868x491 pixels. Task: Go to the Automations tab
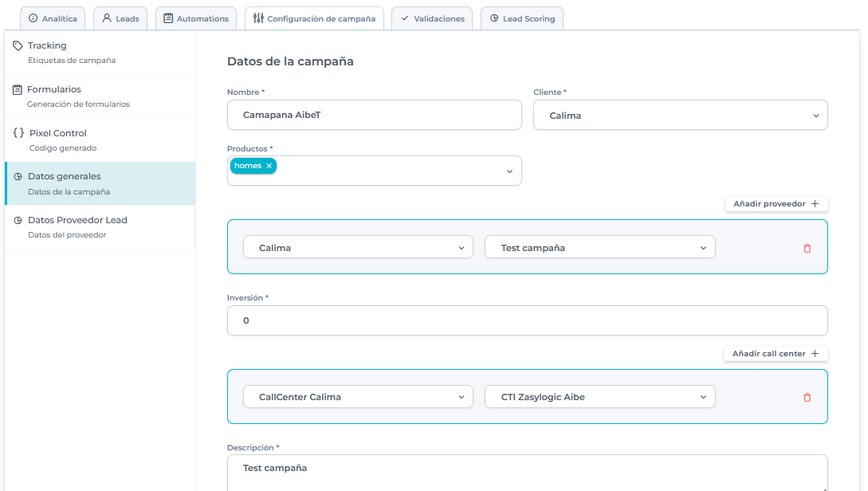click(196, 18)
